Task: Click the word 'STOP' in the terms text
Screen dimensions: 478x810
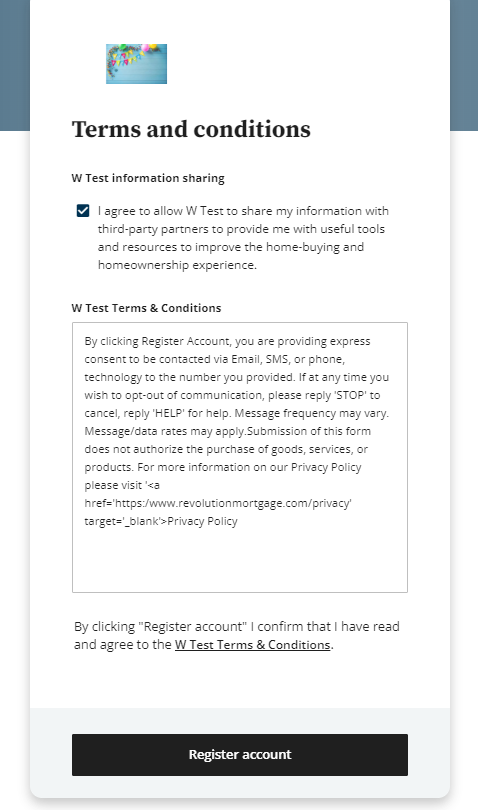Action: point(350,395)
